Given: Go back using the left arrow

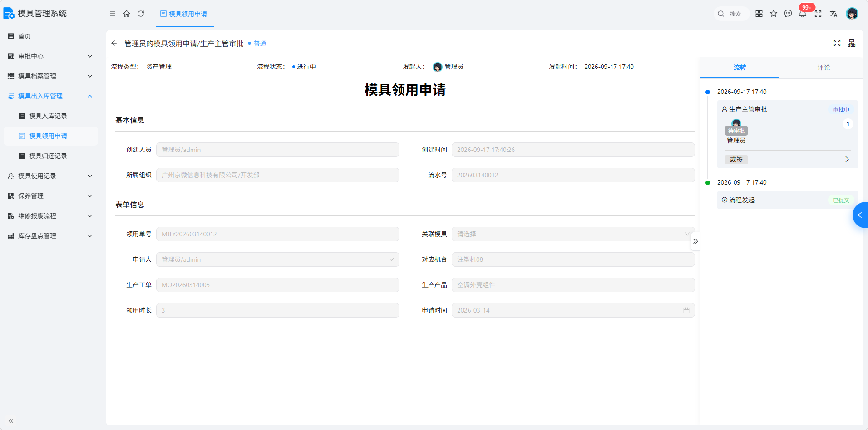Looking at the screenshot, I should (114, 43).
